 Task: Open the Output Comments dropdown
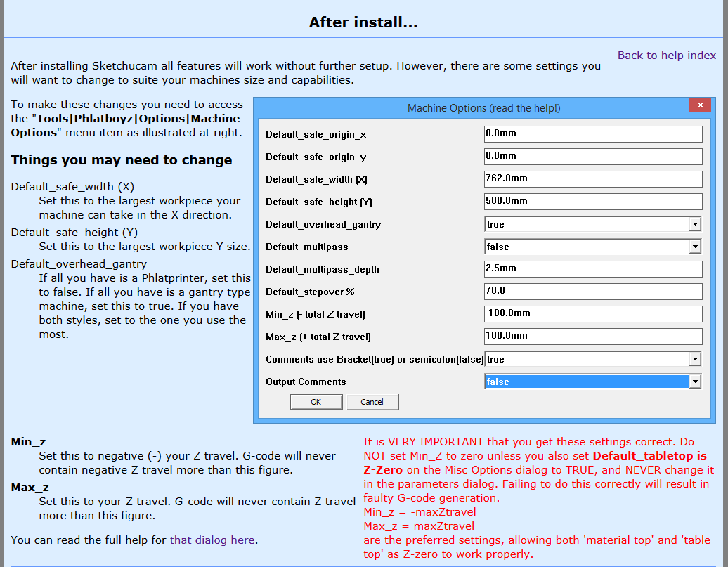[695, 381]
